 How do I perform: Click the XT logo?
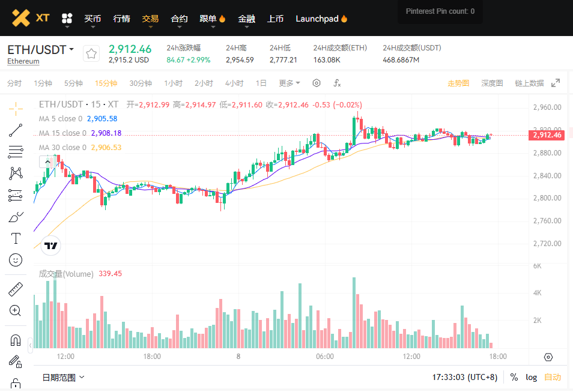coord(31,18)
